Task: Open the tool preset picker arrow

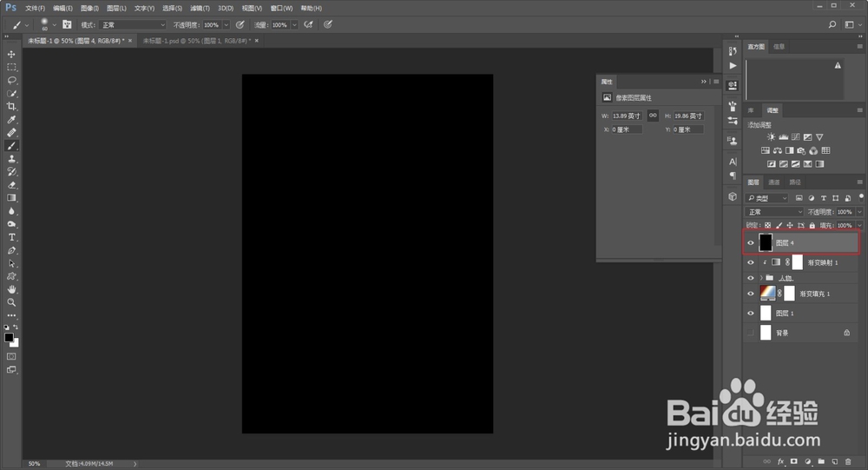Action: (27, 25)
